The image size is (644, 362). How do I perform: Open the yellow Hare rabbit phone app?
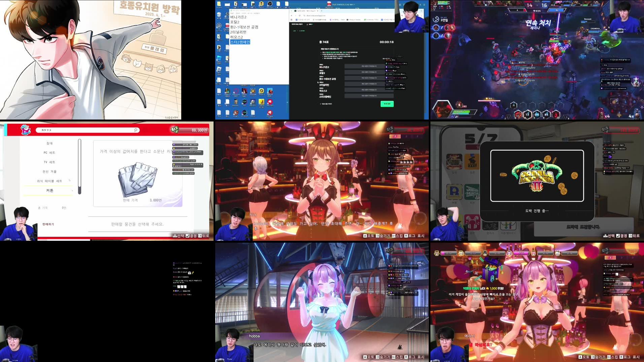(x=472, y=162)
